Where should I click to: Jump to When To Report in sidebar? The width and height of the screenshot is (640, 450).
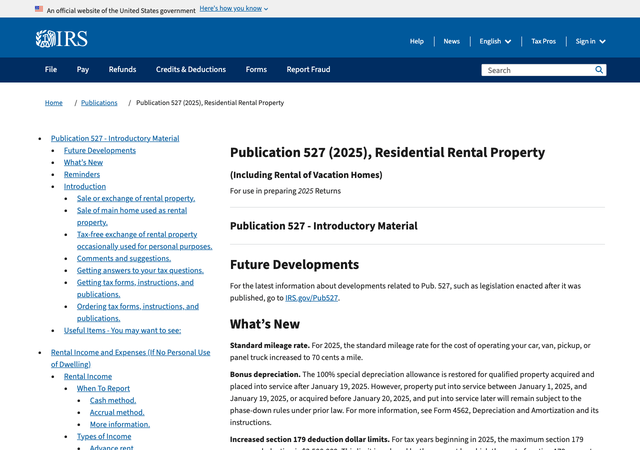(x=103, y=388)
